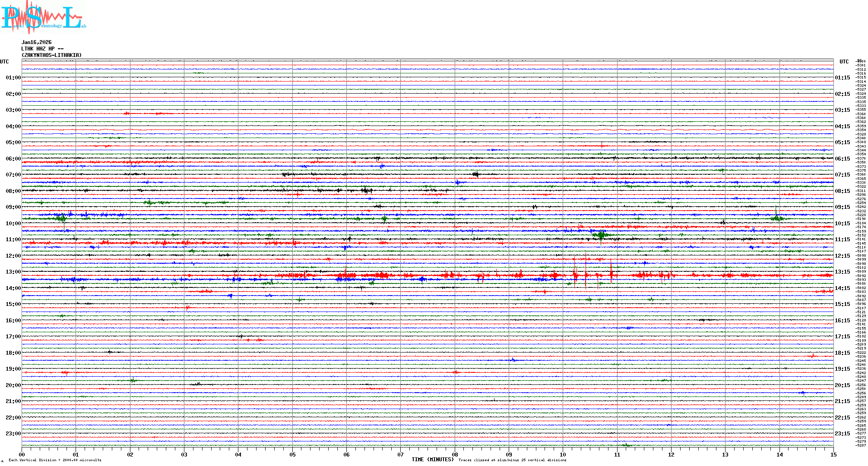Viewport: 868px width, 466px height.
Task: Click the right UTC axis label
Action: pyautogui.click(x=844, y=62)
